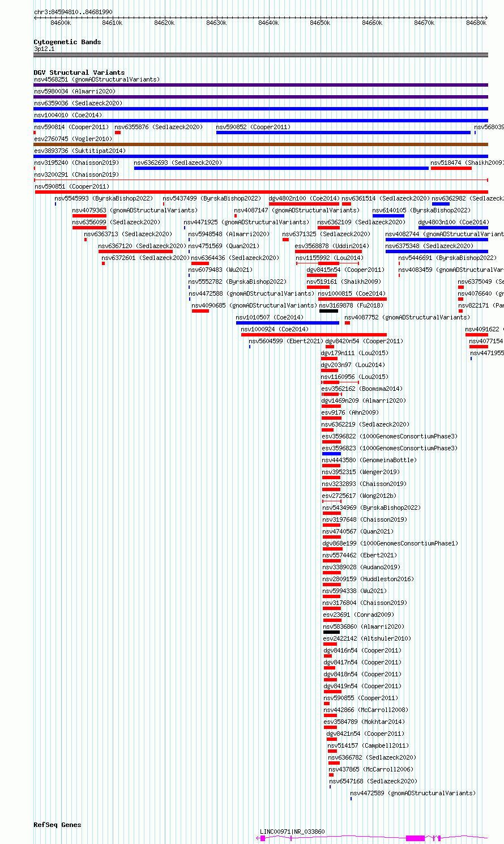Click nsv5604599 (Ebert2021) label
The height and width of the screenshot is (844, 504).
point(287,341)
